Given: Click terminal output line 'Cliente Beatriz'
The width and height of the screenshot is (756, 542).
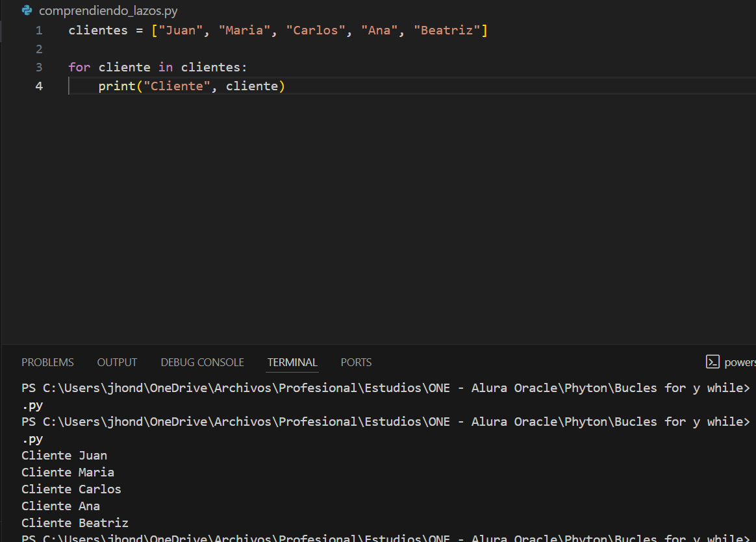Looking at the screenshot, I should [75, 523].
